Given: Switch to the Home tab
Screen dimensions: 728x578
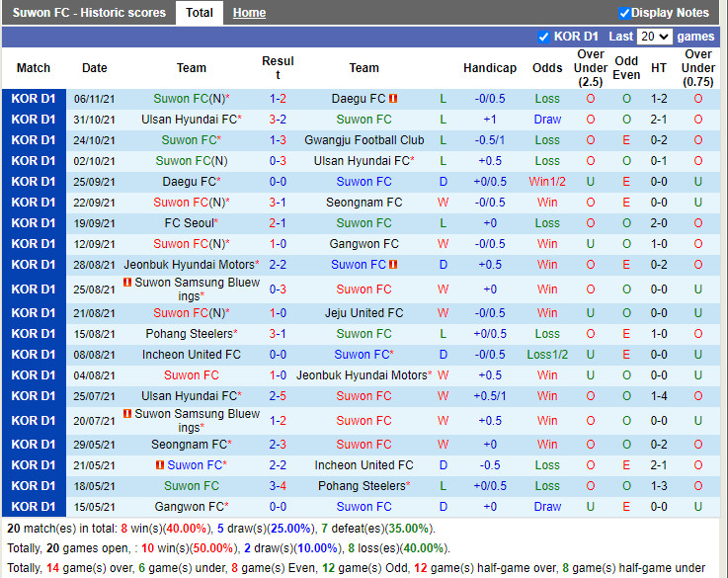Looking at the screenshot, I should click(x=249, y=13).
